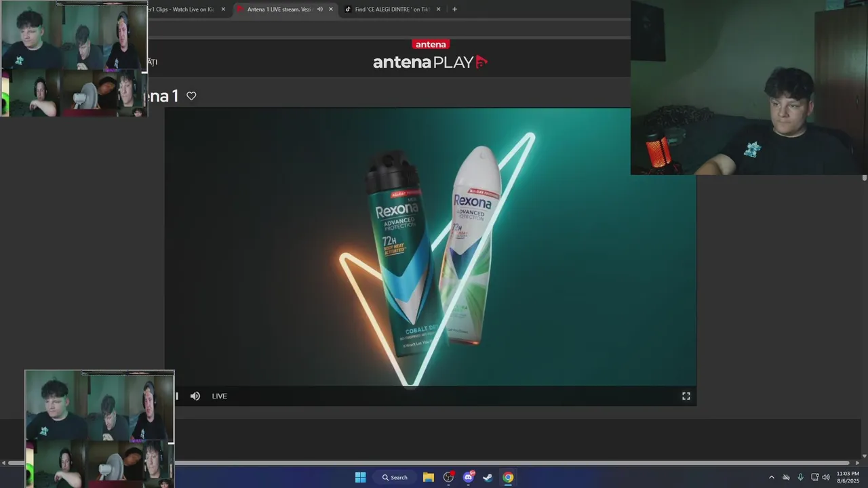
Task: Pause the live stream playback
Action: 177,396
